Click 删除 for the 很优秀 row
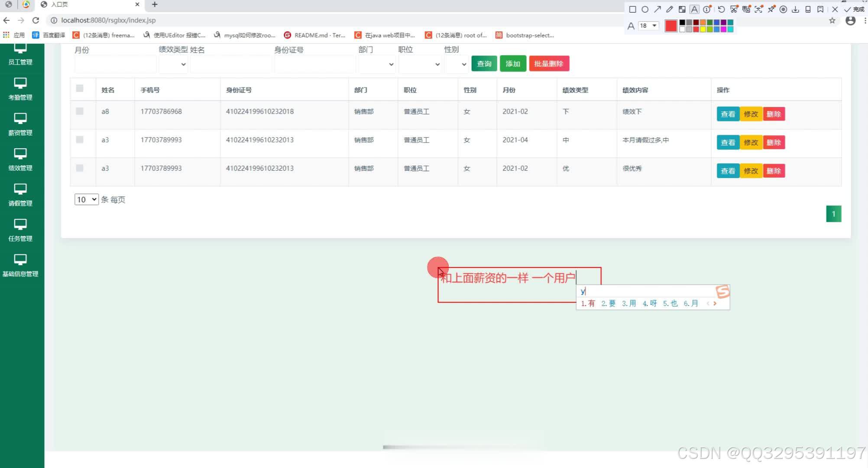The width and height of the screenshot is (868, 468). 774,171
